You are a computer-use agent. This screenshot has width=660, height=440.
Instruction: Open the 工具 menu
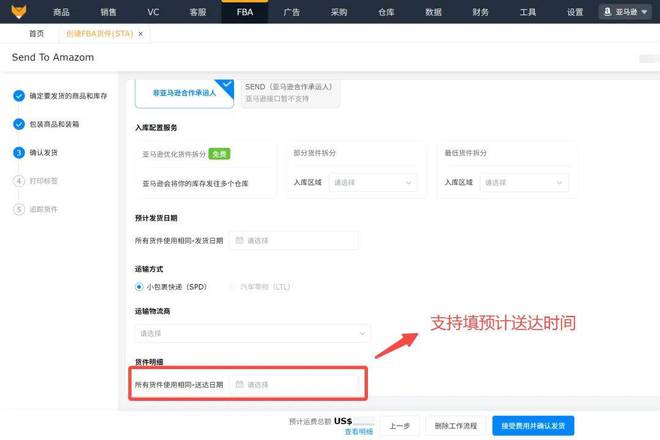click(x=528, y=12)
